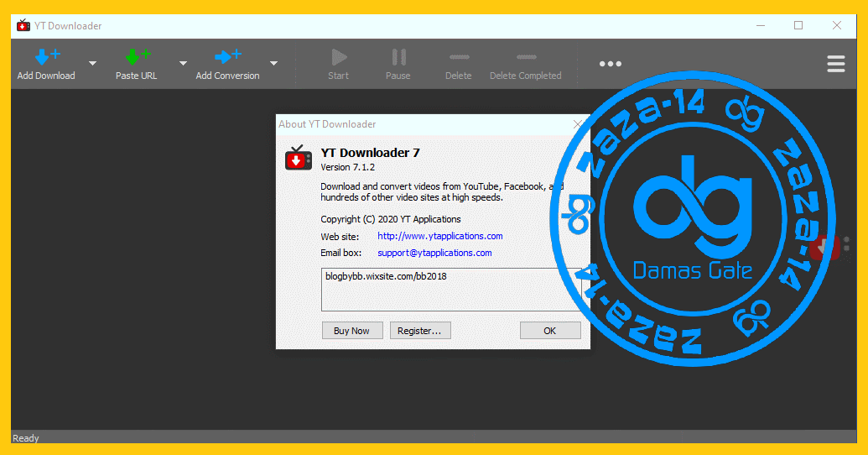
Task: Start downloads with the Start button
Action: [338, 64]
